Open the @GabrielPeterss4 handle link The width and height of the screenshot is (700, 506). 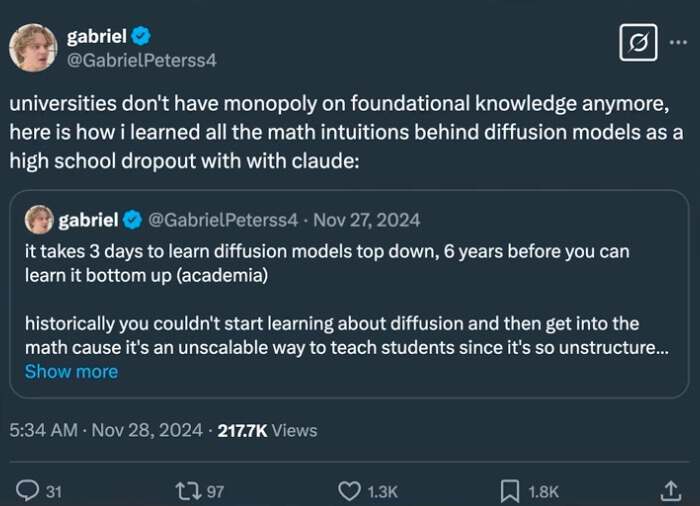[141, 60]
